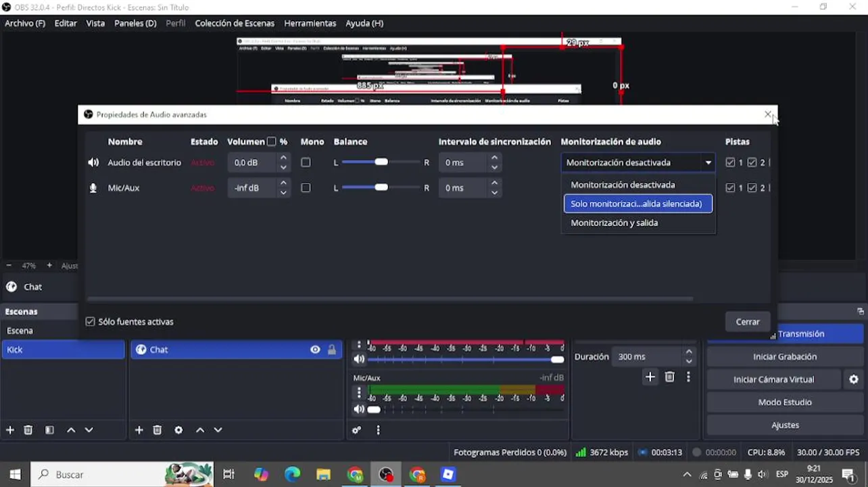Move the Chat source up
The width and height of the screenshot is (868, 487).
(x=200, y=430)
